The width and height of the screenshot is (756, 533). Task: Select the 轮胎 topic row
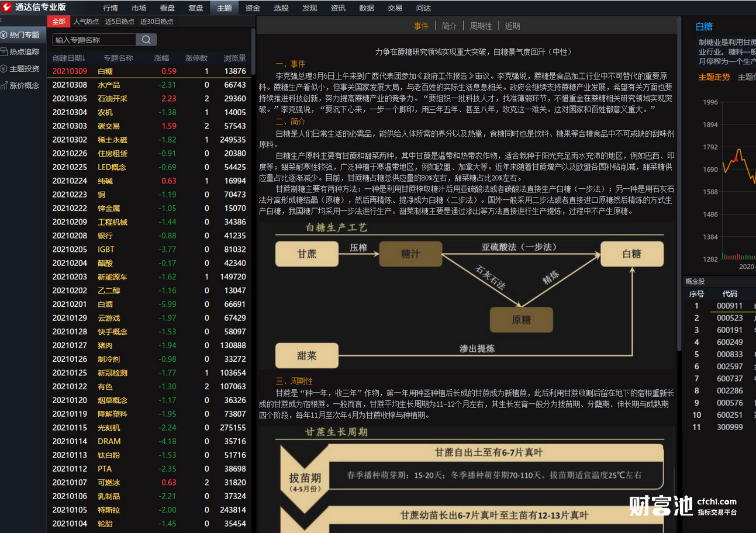(x=149, y=524)
